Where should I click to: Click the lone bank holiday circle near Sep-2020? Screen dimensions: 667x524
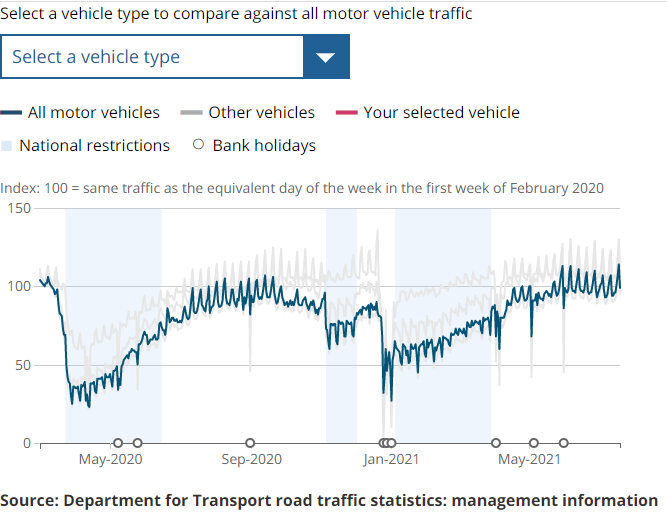click(x=250, y=443)
